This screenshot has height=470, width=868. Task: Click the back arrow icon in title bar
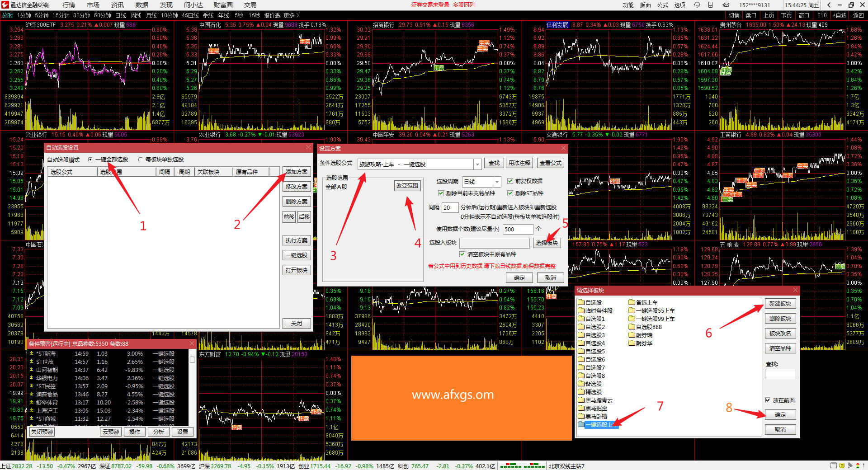coord(829,5)
